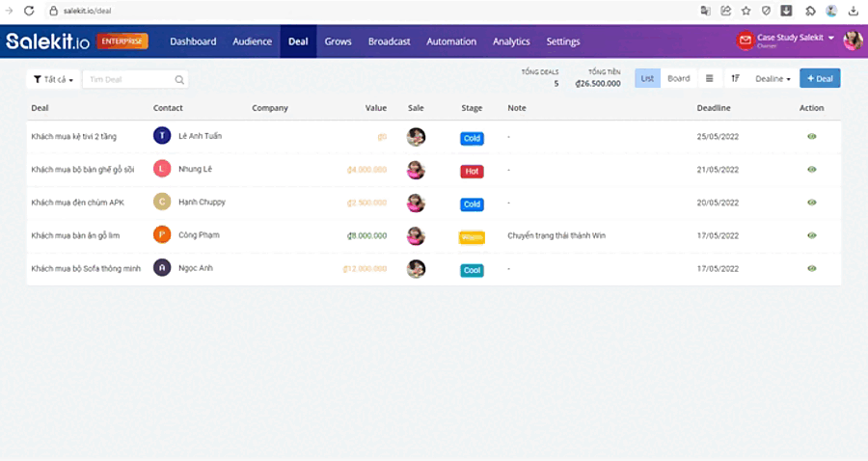Viewport: 868px width, 461px height.
Task: Click the share page icon in address bar
Action: click(x=725, y=11)
